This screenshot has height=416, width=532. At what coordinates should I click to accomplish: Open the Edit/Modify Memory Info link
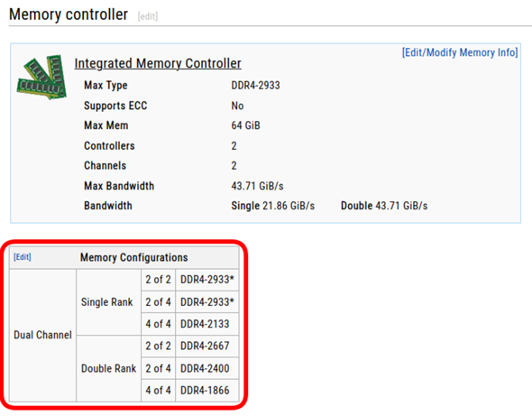click(x=460, y=52)
